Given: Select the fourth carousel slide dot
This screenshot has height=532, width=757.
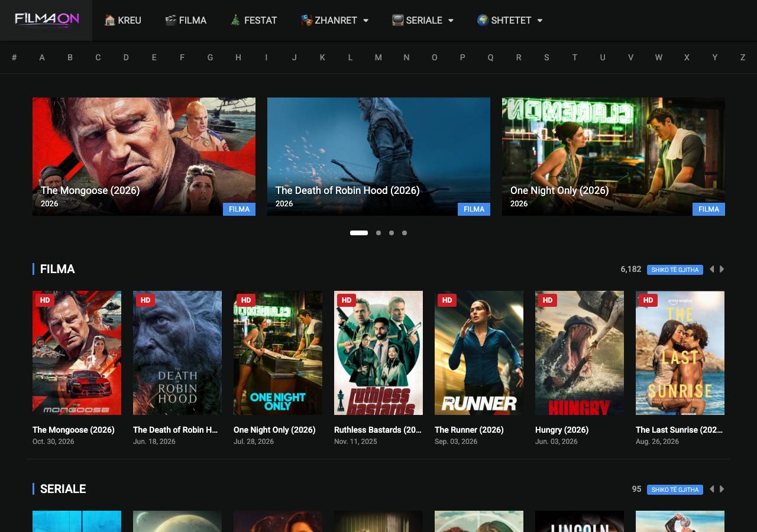Looking at the screenshot, I should click(x=405, y=233).
